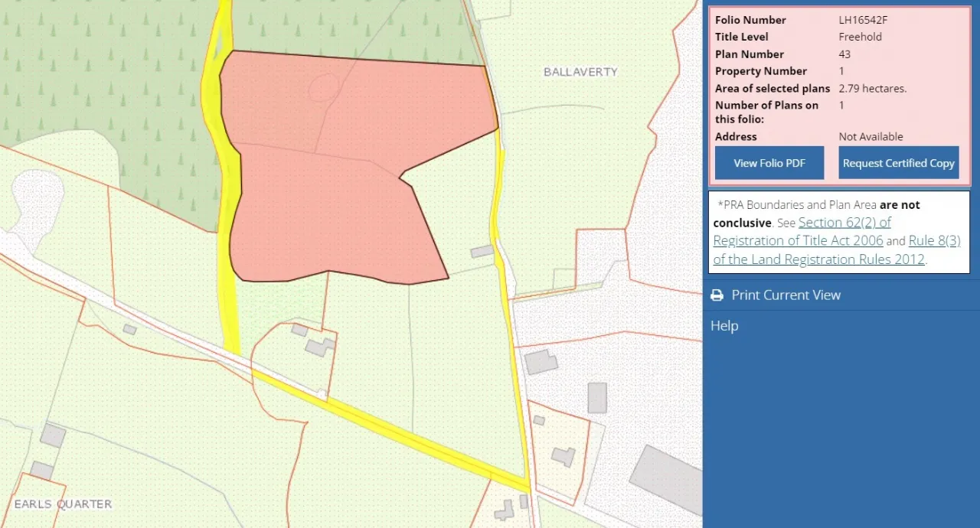The height and width of the screenshot is (528, 980).
Task: Select the red highlighted parcel on the map
Action: coord(337,161)
